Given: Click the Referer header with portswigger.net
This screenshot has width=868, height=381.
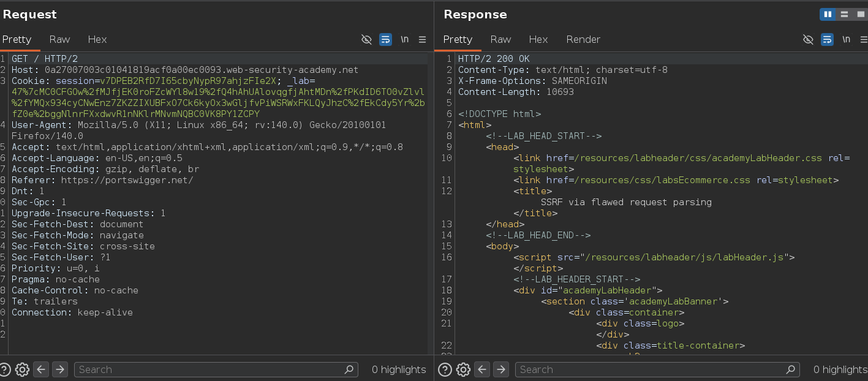Looking at the screenshot, I should [102, 180].
